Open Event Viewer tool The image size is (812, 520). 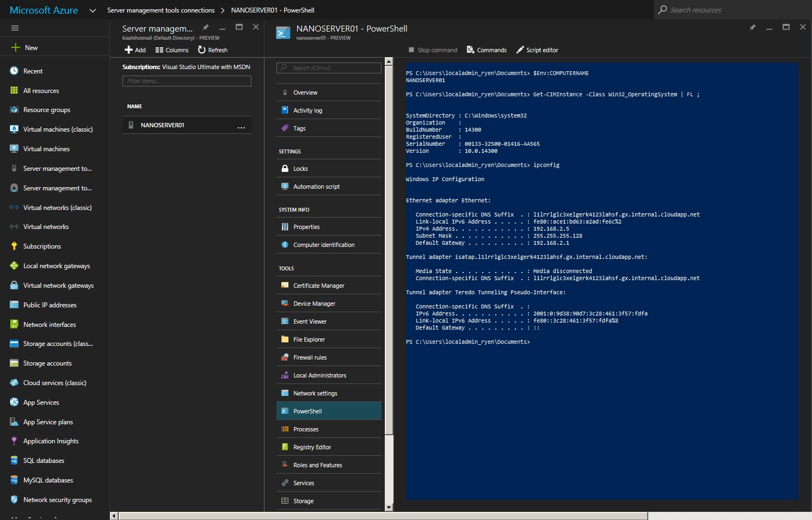[329, 321]
